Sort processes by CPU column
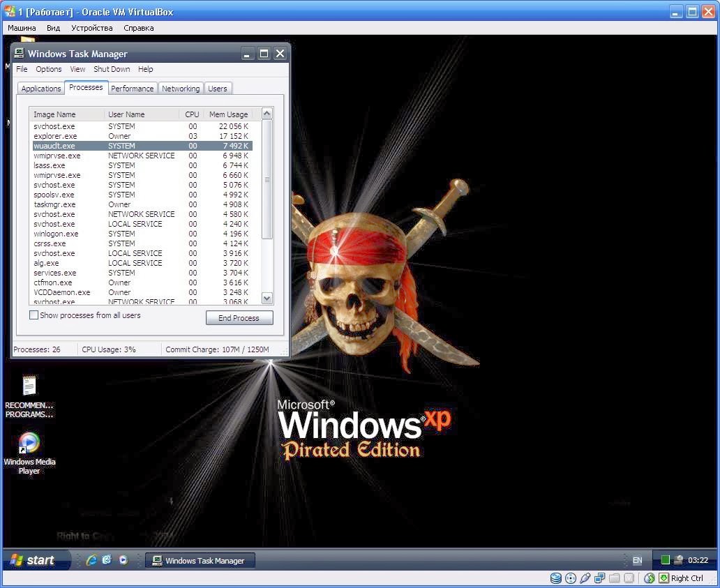720x588 pixels. [191, 114]
